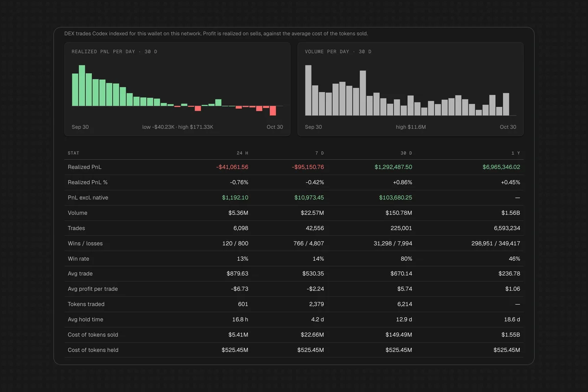Click the $530.35 avg trade value
Viewport: 588px width, 392px height.
coord(313,273)
